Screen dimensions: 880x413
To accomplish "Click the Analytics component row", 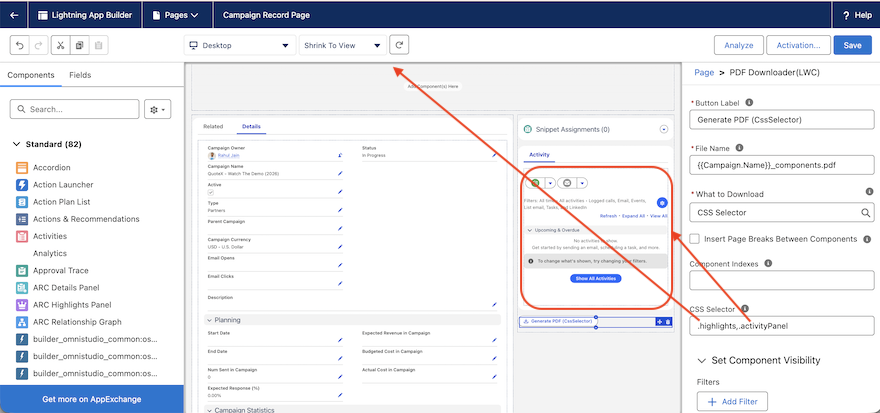I will pos(50,253).
